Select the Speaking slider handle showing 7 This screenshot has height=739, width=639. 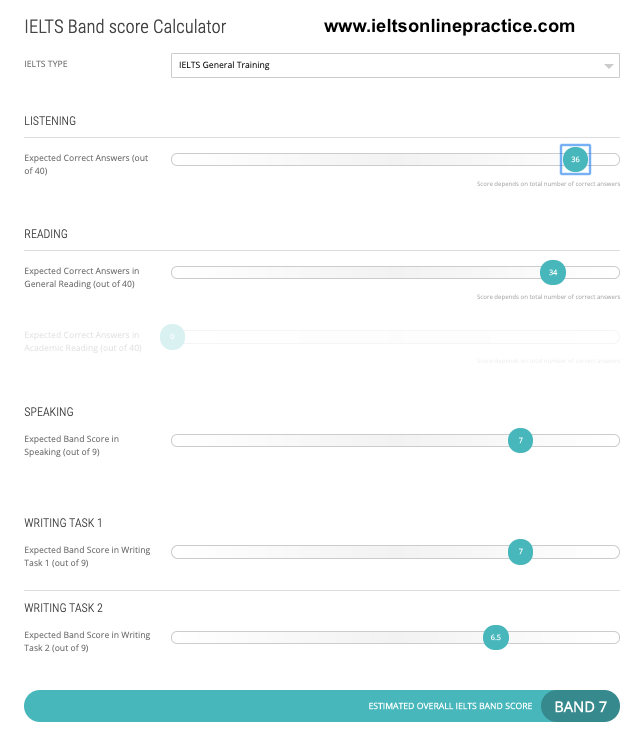click(x=520, y=440)
